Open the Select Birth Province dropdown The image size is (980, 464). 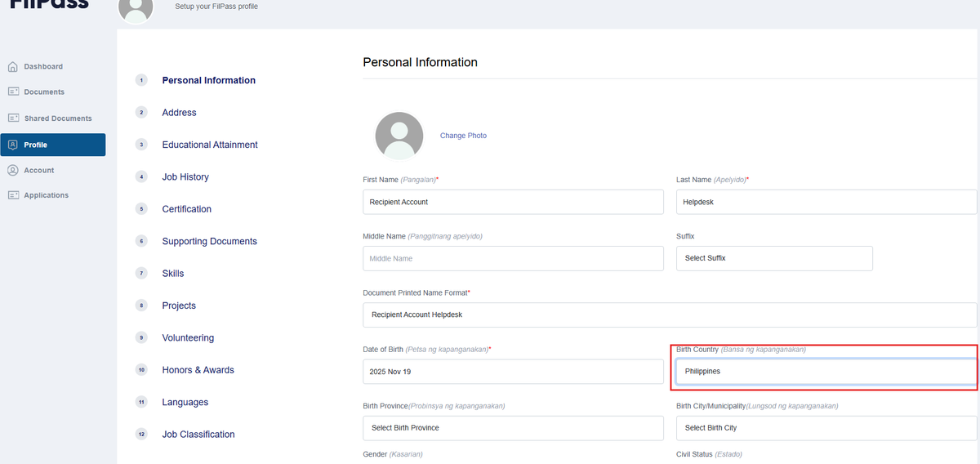tap(513, 428)
